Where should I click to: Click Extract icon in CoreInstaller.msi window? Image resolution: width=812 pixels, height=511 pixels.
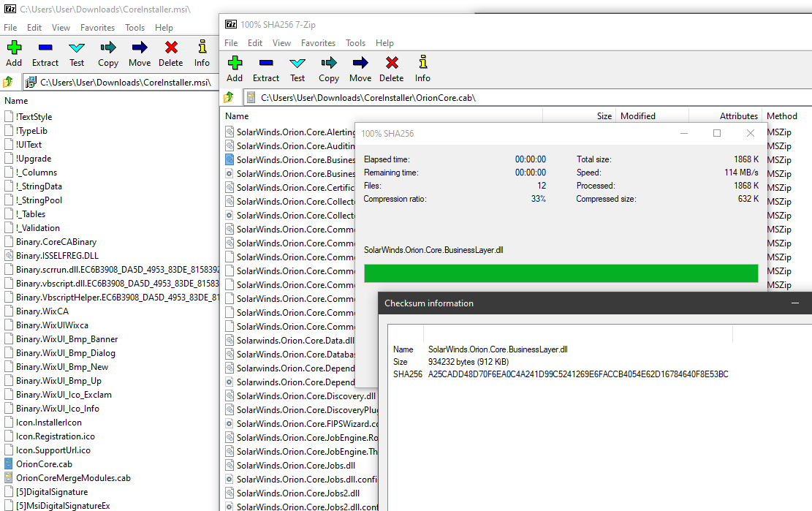pyautogui.click(x=45, y=48)
